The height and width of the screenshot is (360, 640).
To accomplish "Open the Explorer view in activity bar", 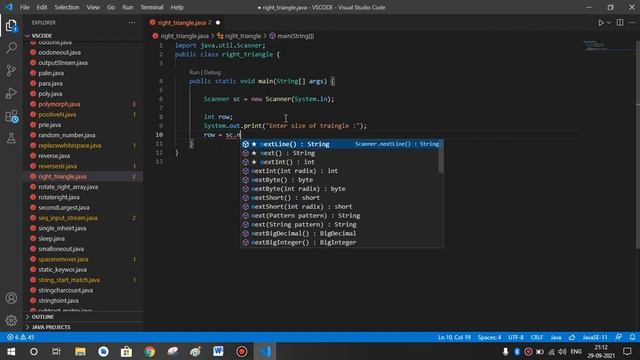I will click(x=11, y=26).
